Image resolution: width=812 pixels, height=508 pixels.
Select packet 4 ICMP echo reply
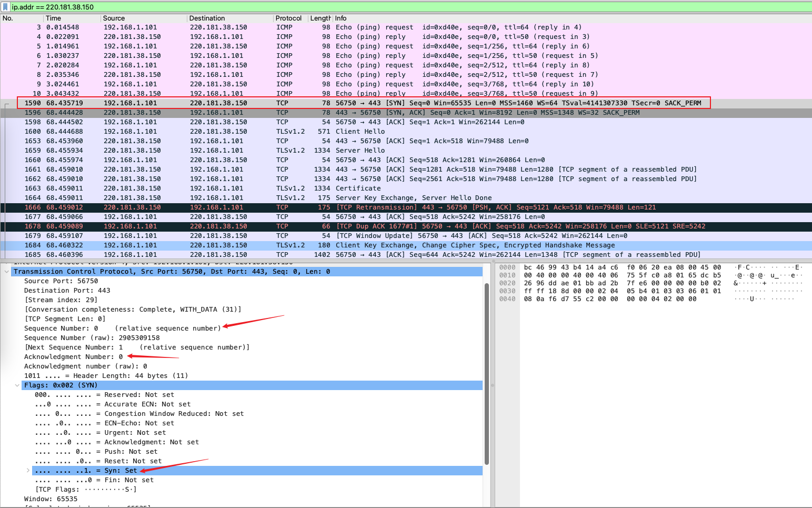pyautogui.click(x=406, y=37)
